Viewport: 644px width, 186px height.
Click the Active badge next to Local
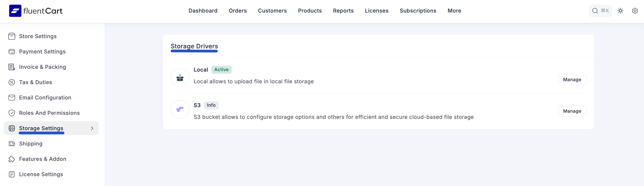click(x=221, y=69)
